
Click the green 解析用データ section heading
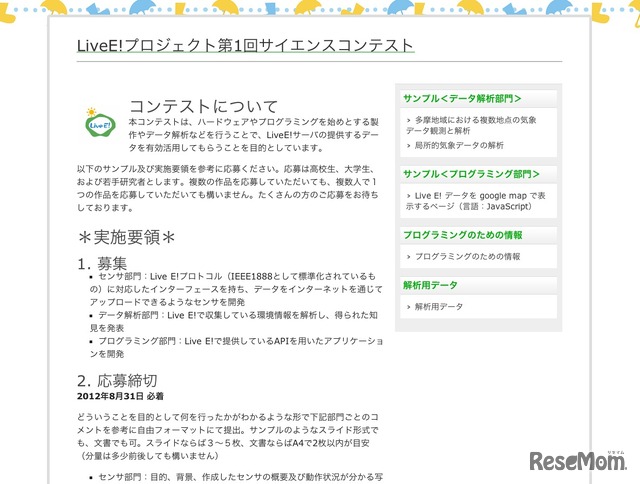click(x=430, y=285)
